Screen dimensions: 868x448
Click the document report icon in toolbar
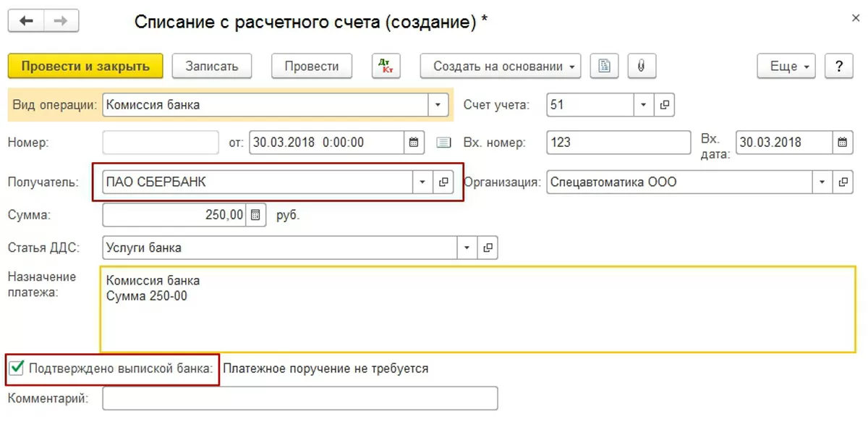point(604,66)
